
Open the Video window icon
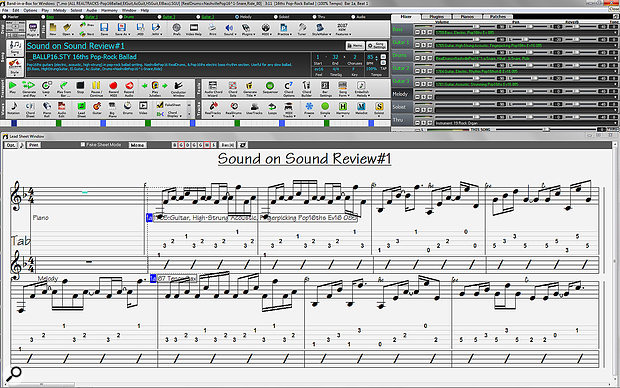(x=143, y=108)
